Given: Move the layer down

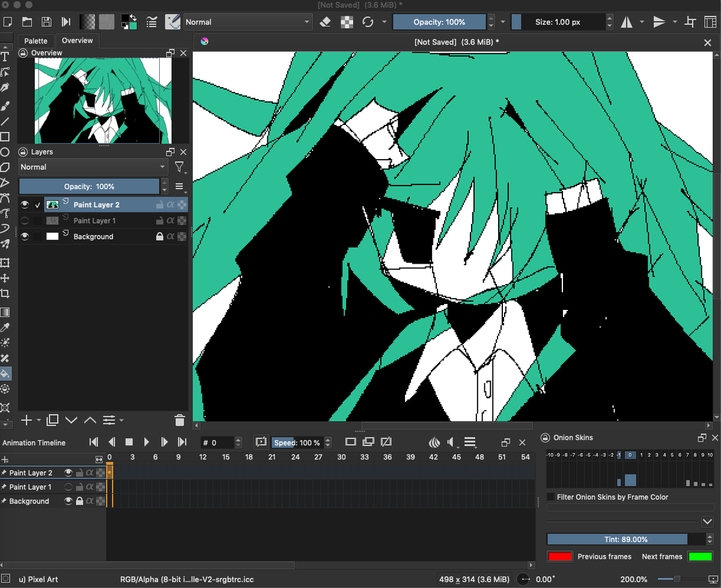Looking at the screenshot, I should coord(71,420).
